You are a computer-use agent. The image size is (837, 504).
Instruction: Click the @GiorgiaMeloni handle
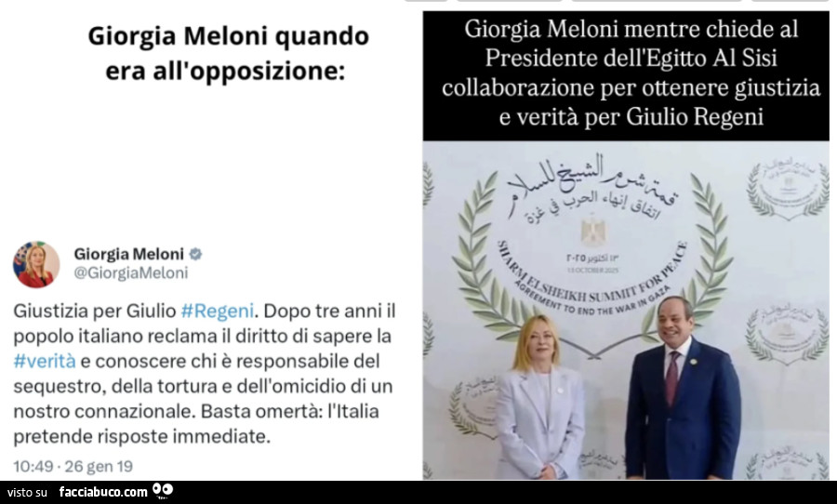[x=131, y=272]
